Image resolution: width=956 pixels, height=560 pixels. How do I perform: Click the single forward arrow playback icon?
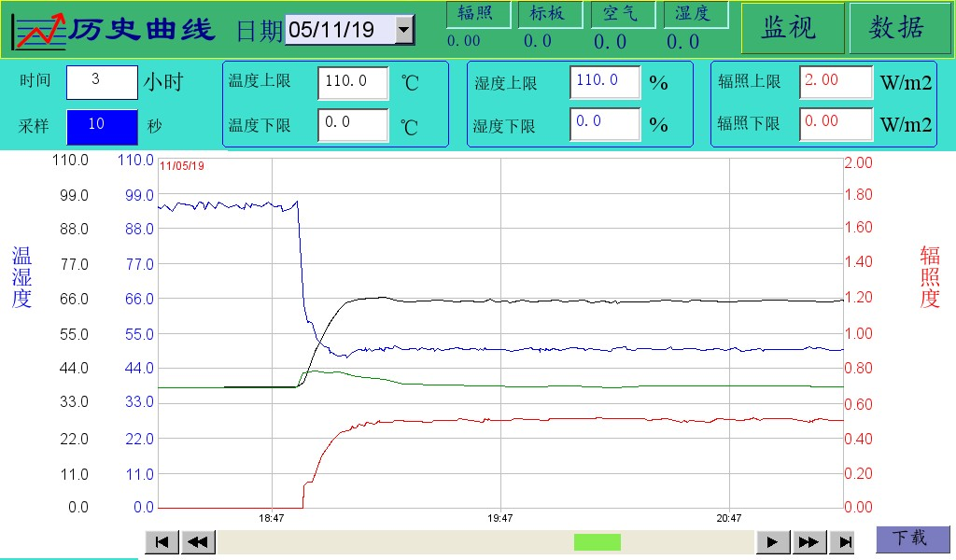(771, 540)
